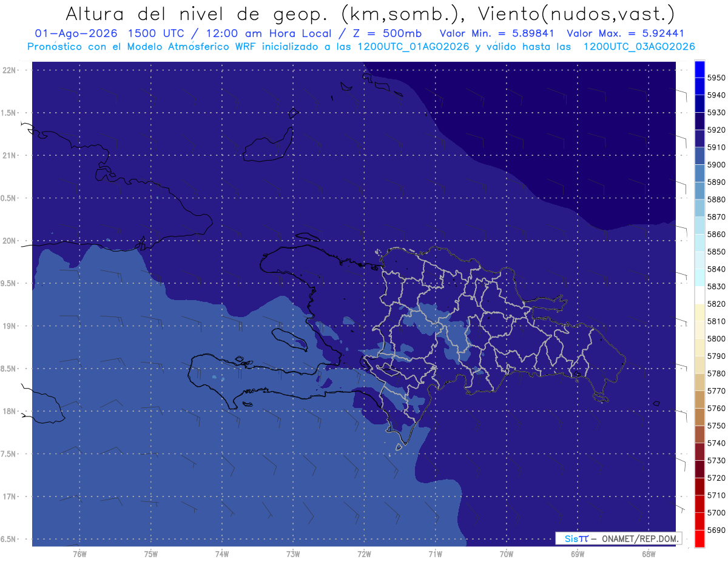Click the '5710' colorbar value
This screenshot has width=728, height=562.
[x=716, y=495]
